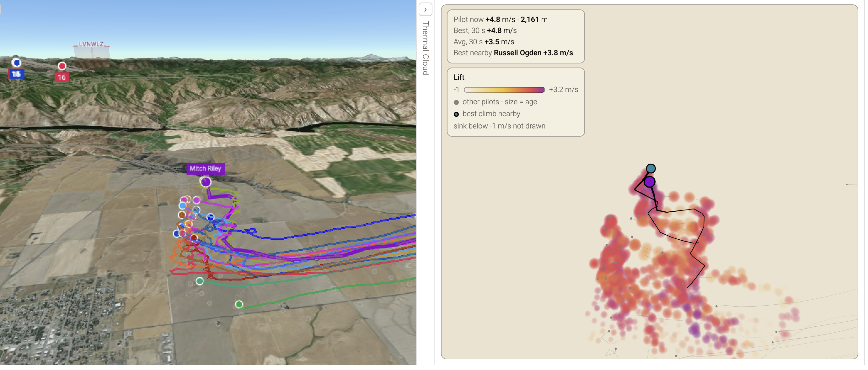The width and height of the screenshot is (868, 370).
Task: Click the LVNWLZ waypoint label
Action: tap(91, 44)
